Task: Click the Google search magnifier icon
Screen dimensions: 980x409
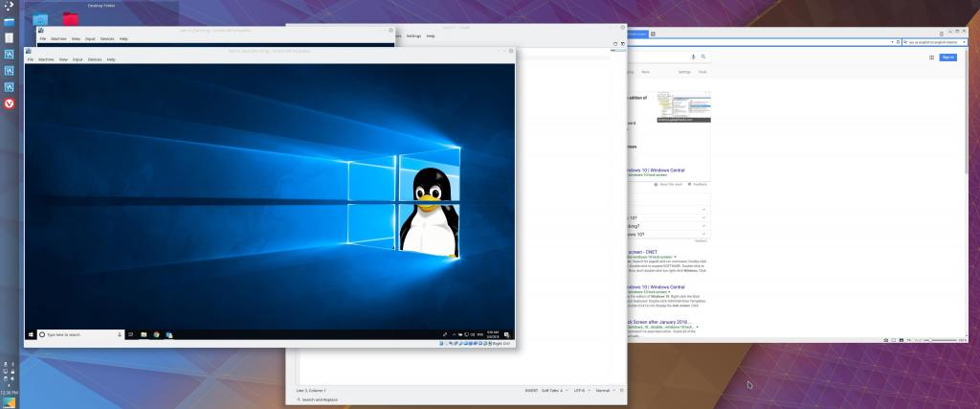Action: pyautogui.click(x=705, y=57)
